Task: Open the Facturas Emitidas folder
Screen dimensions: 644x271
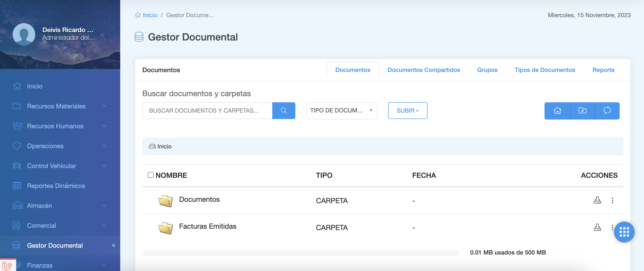Action: tap(207, 226)
